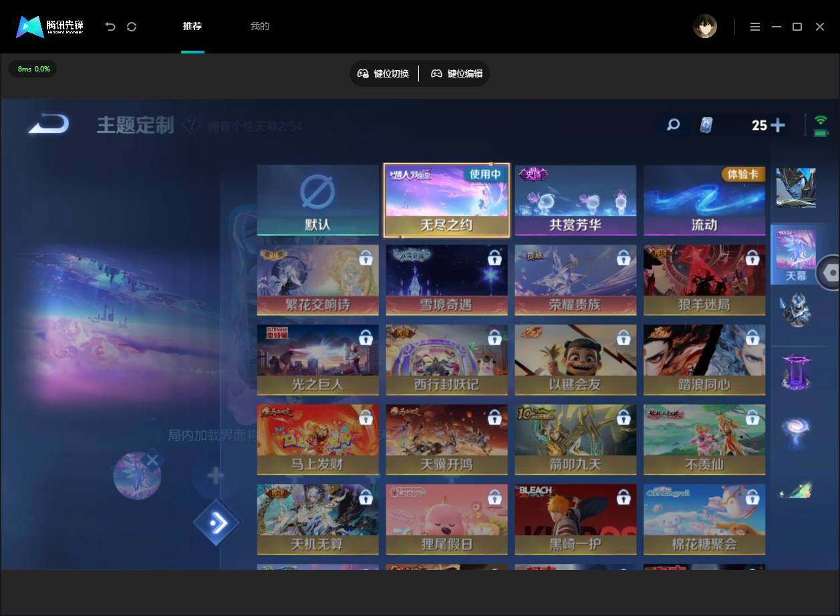Open the green shooting star sidebar icon

[796, 490]
